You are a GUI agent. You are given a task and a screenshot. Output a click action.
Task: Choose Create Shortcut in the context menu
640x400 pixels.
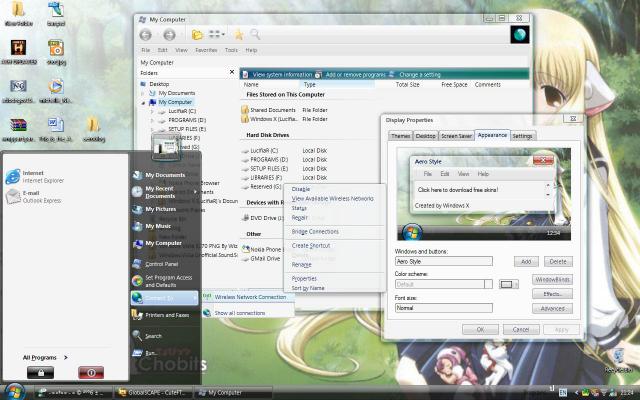tap(311, 245)
